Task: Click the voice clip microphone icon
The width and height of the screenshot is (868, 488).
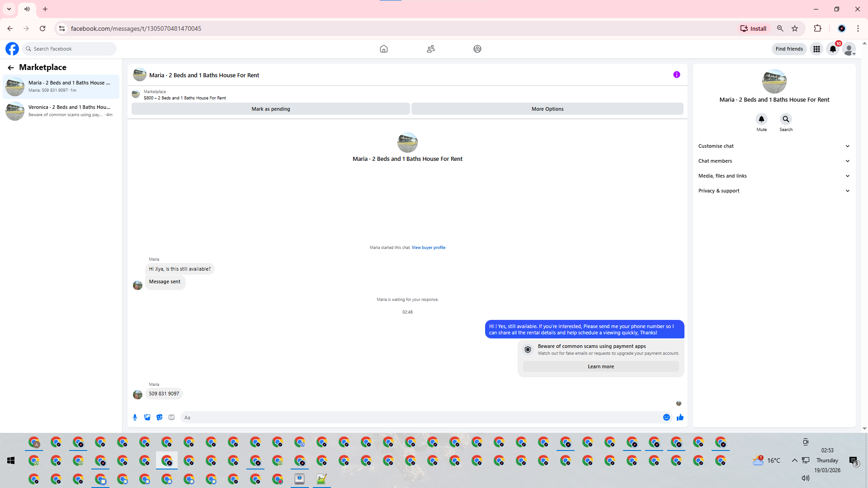Action: pyautogui.click(x=135, y=418)
